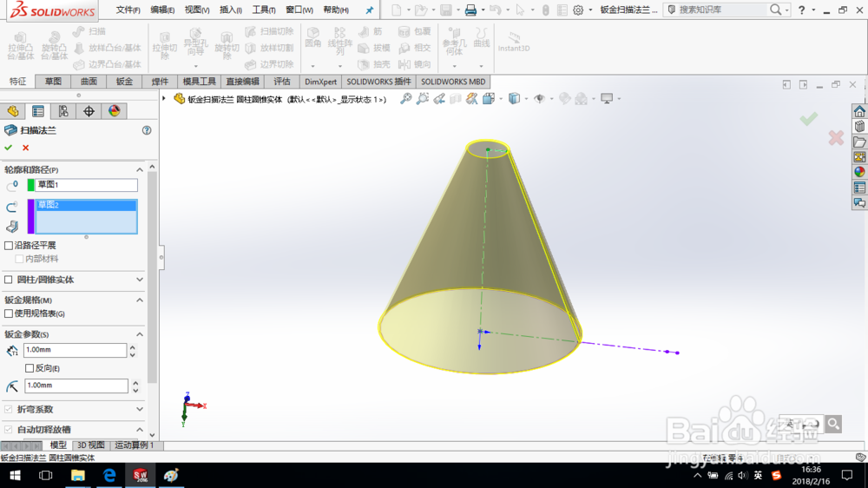
Task: Open Appearances color ball in task pane
Action: (859, 172)
